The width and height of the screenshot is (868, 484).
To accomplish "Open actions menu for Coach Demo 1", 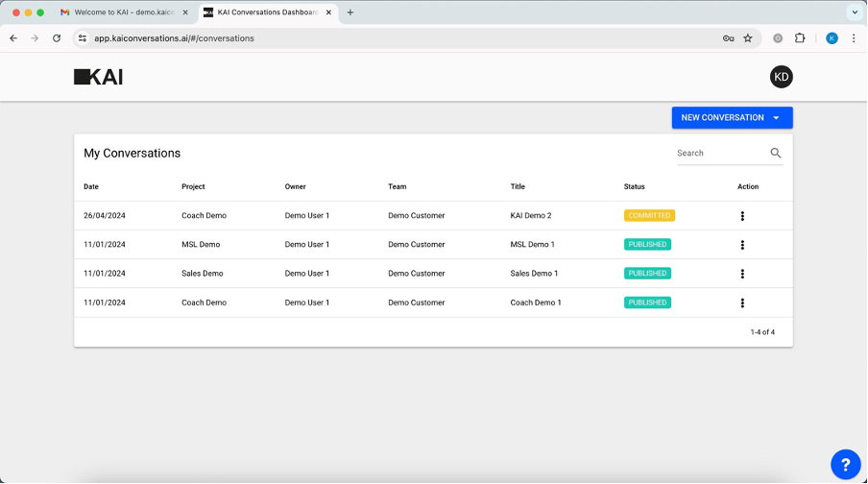I will coord(742,302).
